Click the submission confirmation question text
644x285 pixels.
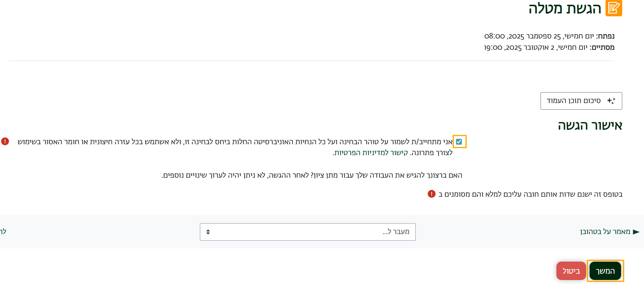point(312,175)
